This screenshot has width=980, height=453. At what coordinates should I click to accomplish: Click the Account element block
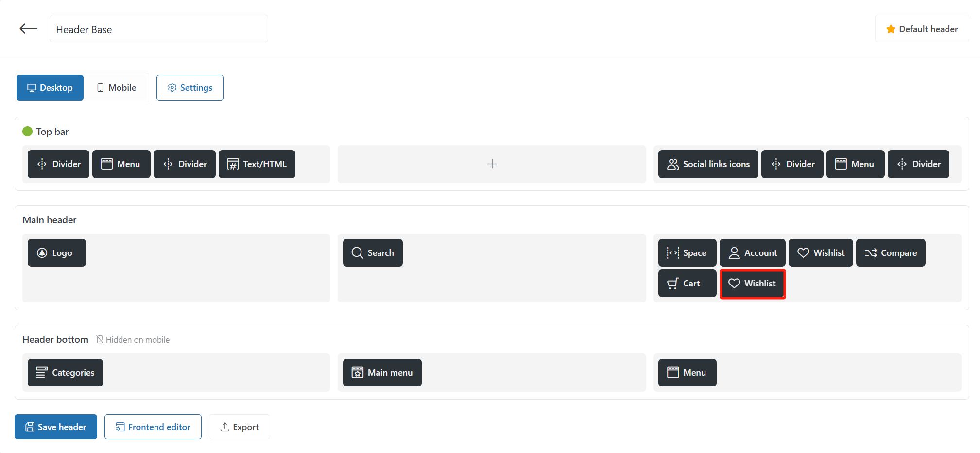pos(752,253)
